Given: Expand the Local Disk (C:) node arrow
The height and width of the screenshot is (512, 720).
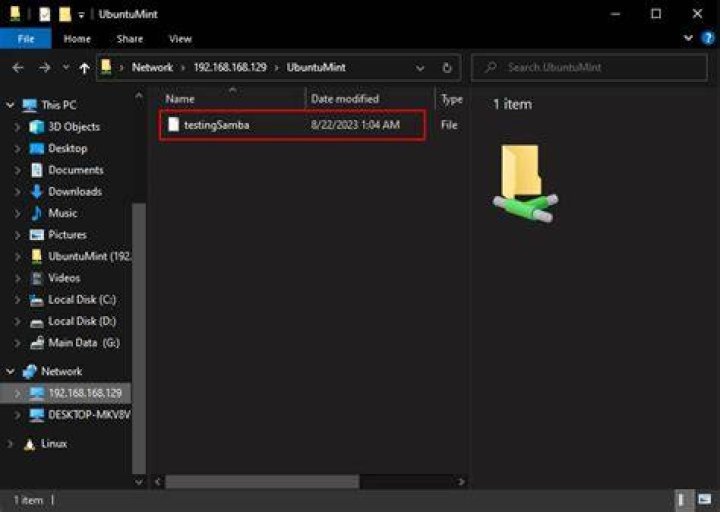Looking at the screenshot, I should (17, 299).
